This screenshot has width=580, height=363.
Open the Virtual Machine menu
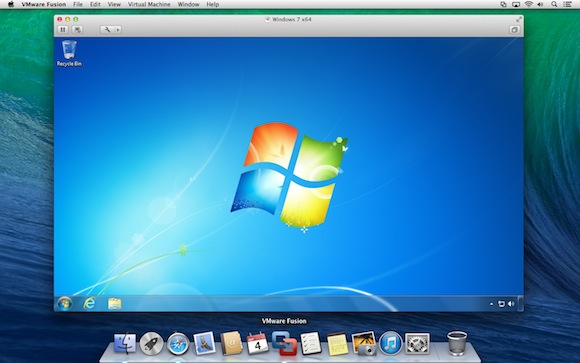point(149,4)
